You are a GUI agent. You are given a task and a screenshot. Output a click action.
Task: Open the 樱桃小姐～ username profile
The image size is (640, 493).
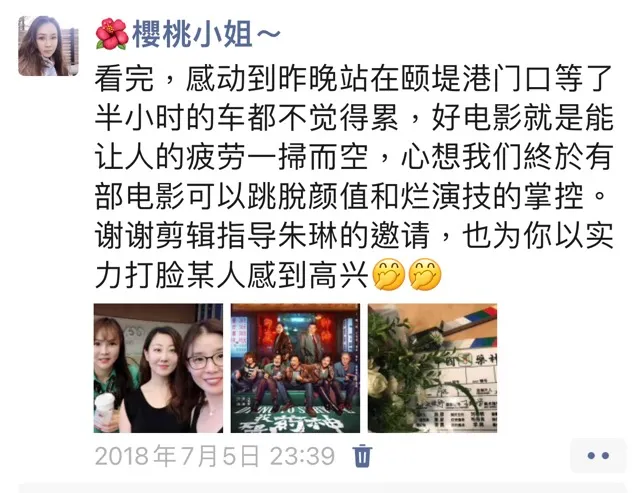tap(207, 34)
